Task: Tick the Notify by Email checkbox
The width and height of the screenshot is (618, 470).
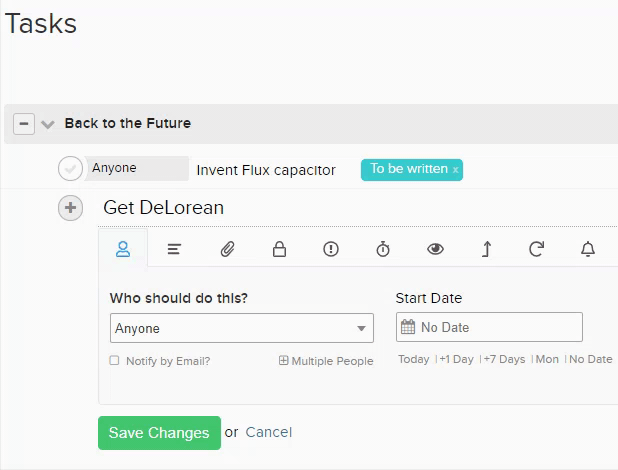Action: coord(114,360)
